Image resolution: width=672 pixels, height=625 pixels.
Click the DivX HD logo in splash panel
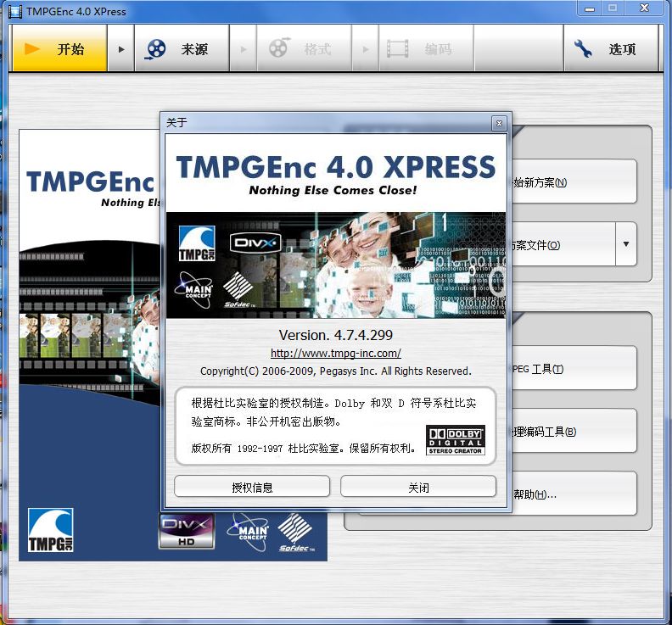pyautogui.click(x=187, y=531)
